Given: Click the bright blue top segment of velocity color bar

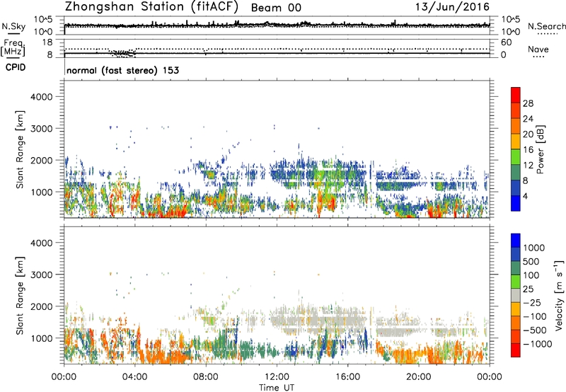Looking at the screenshot, I should point(516,241).
